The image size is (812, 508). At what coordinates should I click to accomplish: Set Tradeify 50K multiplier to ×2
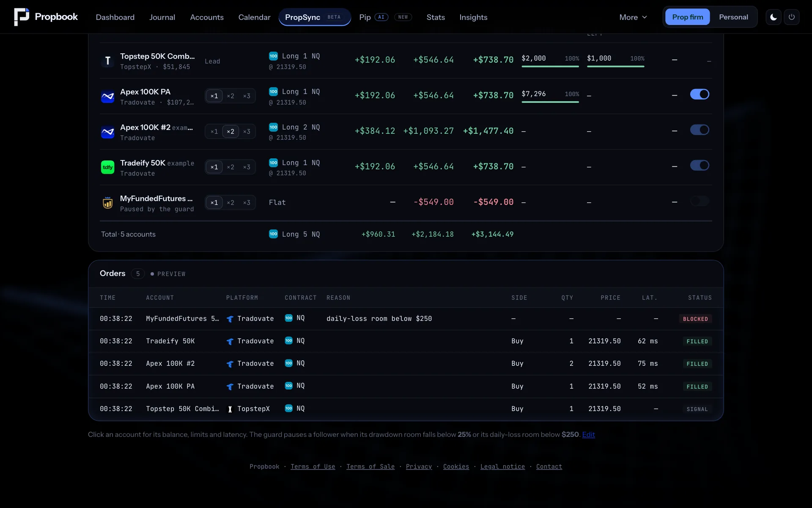point(230,167)
